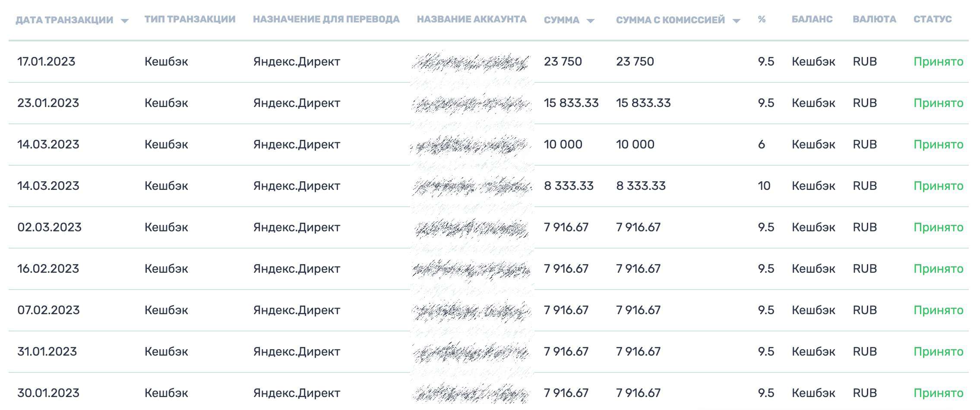Viewport: 980px width, 410px height.
Task: Select the 15 833.33 amount cell
Action: (571, 103)
